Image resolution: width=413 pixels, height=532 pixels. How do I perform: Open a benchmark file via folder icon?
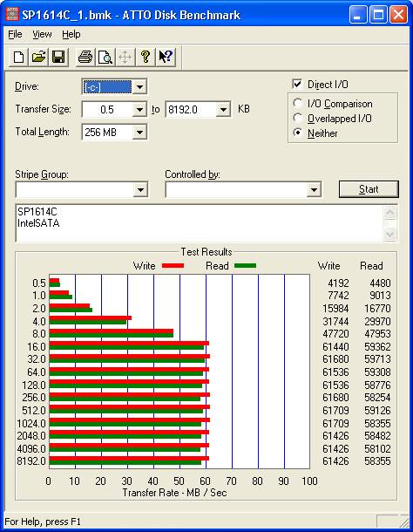pos(38,57)
